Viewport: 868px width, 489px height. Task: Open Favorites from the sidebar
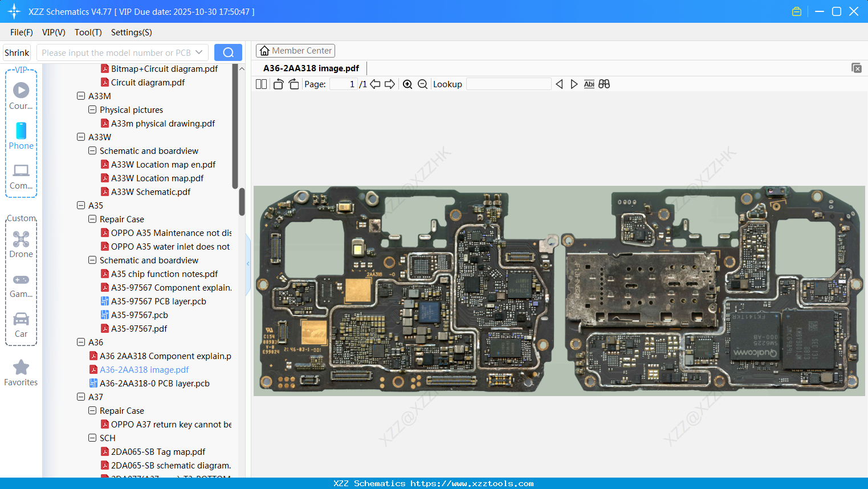[x=21, y=373]
